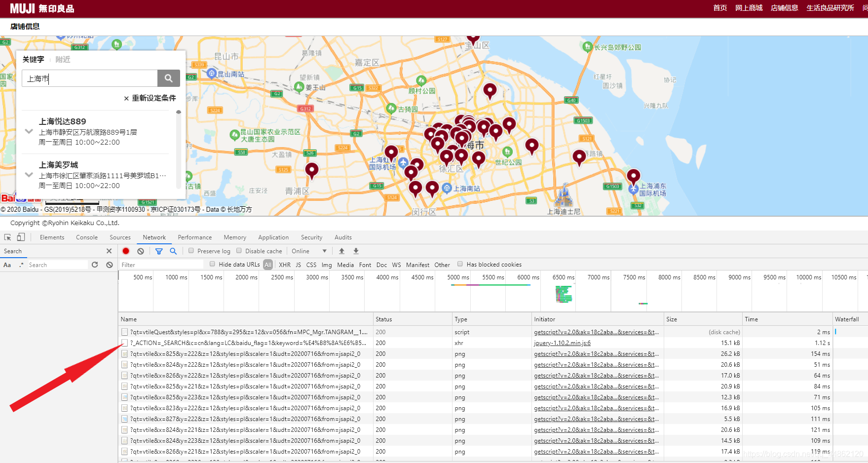
Task: Click map pin near 上海南站
Action: (432, 189)
